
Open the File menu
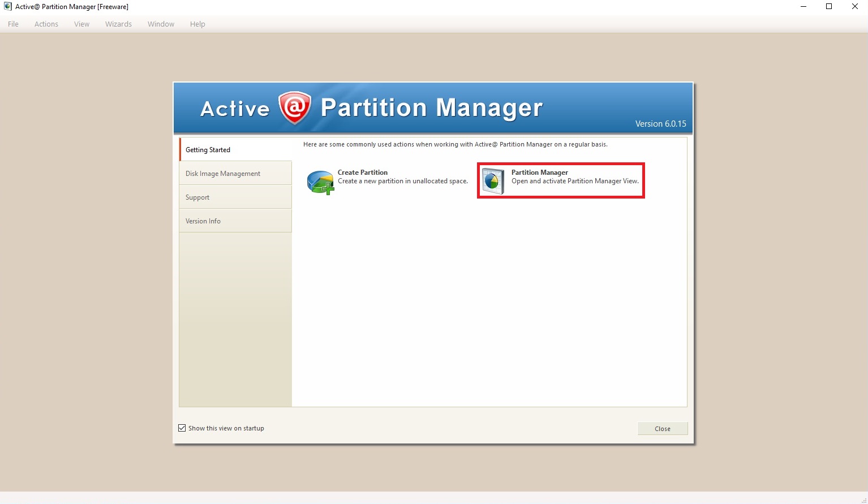[x=13, y=24]
